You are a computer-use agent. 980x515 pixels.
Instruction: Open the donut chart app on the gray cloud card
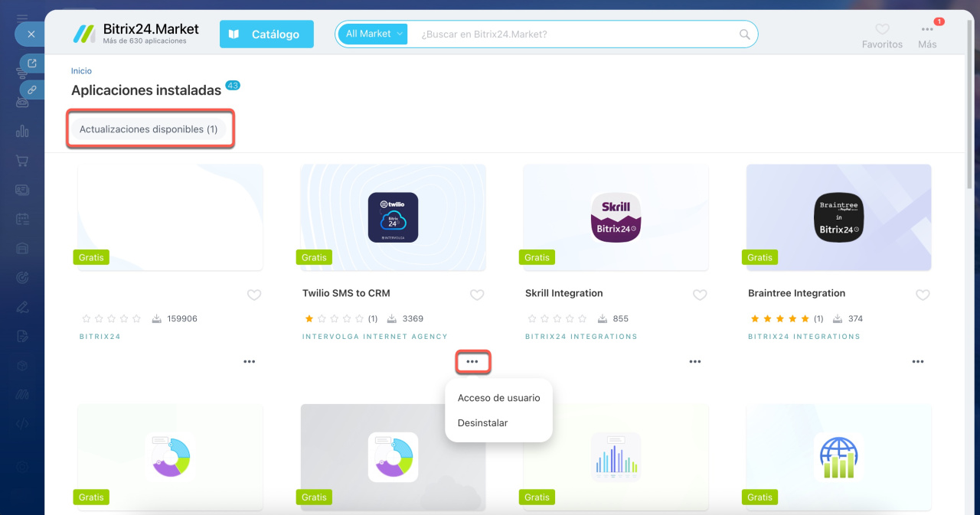coord(393,457)
